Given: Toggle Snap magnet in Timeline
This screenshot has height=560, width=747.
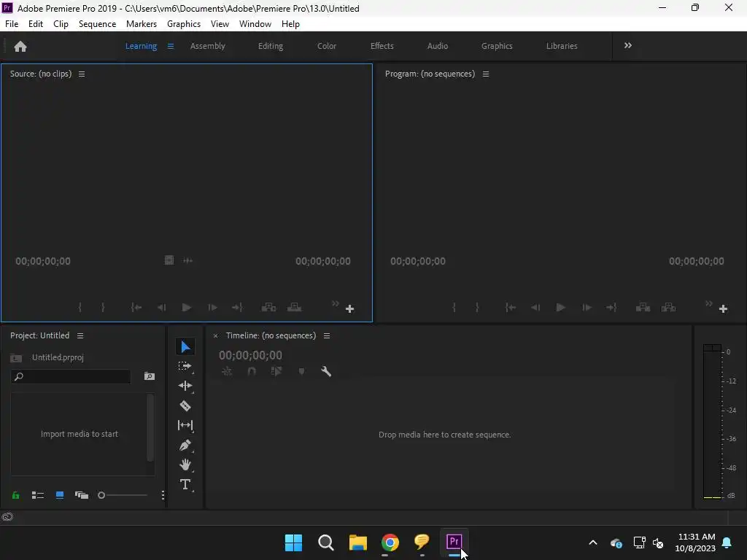Looking at the screenshot, I should tap(252, 371).
